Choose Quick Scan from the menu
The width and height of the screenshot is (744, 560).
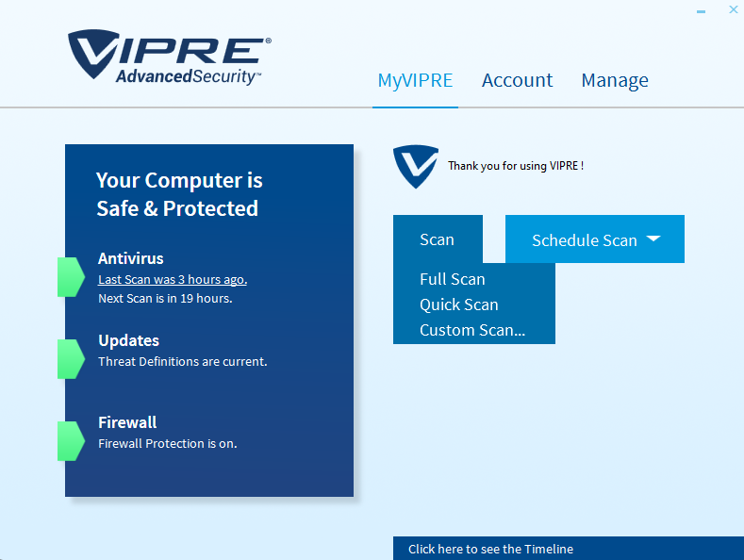click(x=459, y=305)
